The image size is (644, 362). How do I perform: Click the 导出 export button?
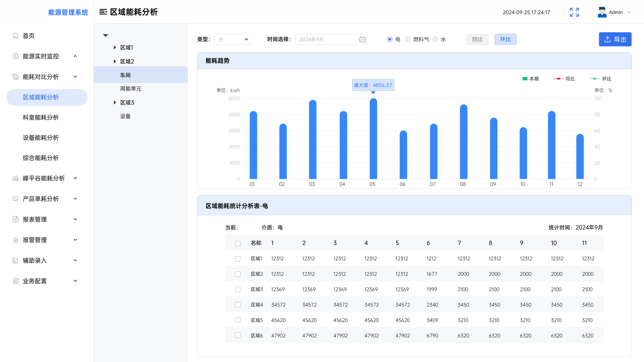click(x=615, y=40)
